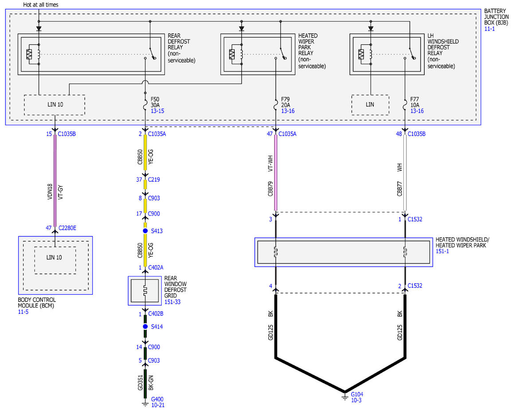The height and width of the screenshot is (411, 532).
Task: Open connector C2280E
Action: (x=66, y=228)
